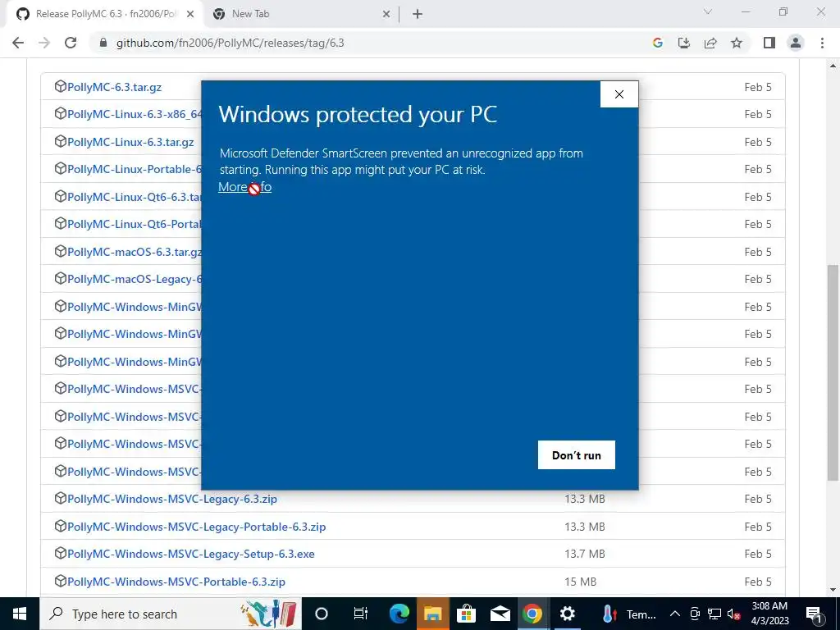
Task: Click package icon beside MSVC-Legacy-6.3.zip
Action: [x=61, y=498]
